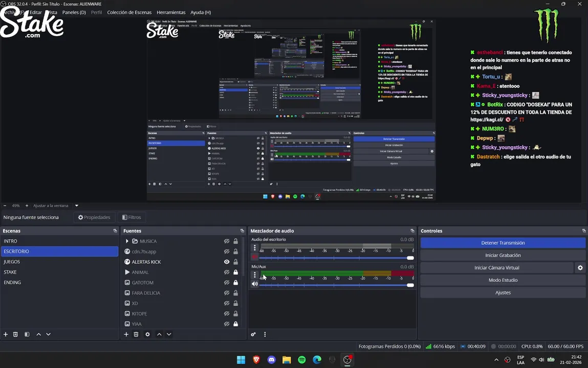Remove the selected source with trash icon
This screenshot has height=368, width=588.
click(136, 334)
